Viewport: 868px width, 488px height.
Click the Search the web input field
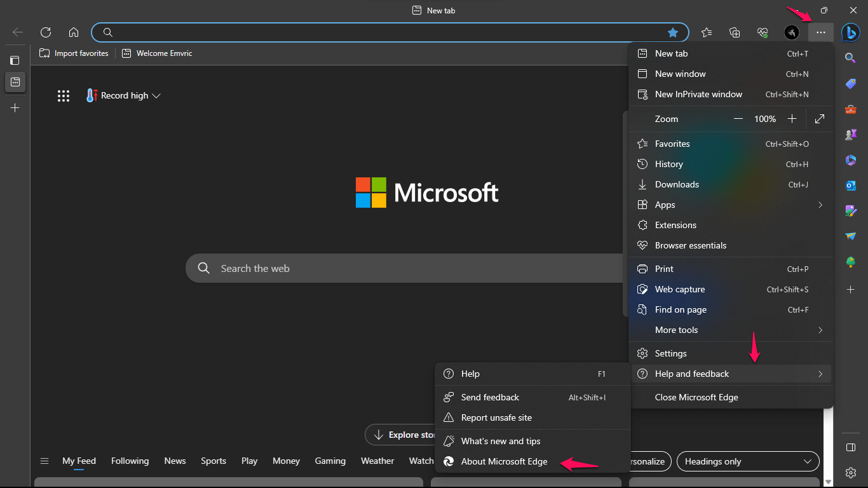381,268
